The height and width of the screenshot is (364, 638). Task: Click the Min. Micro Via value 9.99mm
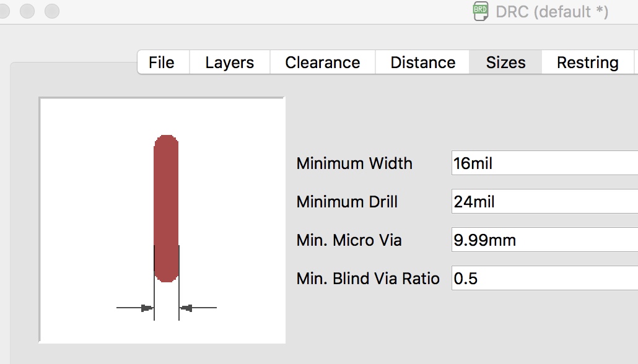(x=545, y=240)
